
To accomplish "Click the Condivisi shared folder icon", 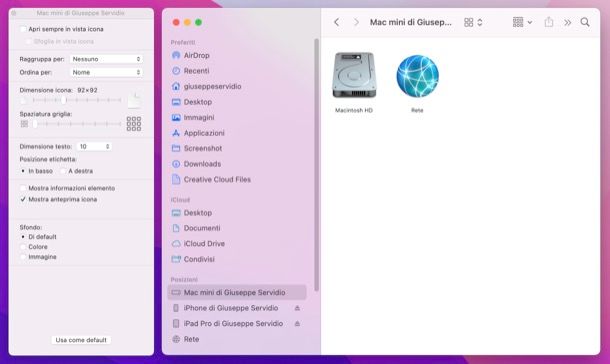I will pyautogui.click(x=176, y=259).
